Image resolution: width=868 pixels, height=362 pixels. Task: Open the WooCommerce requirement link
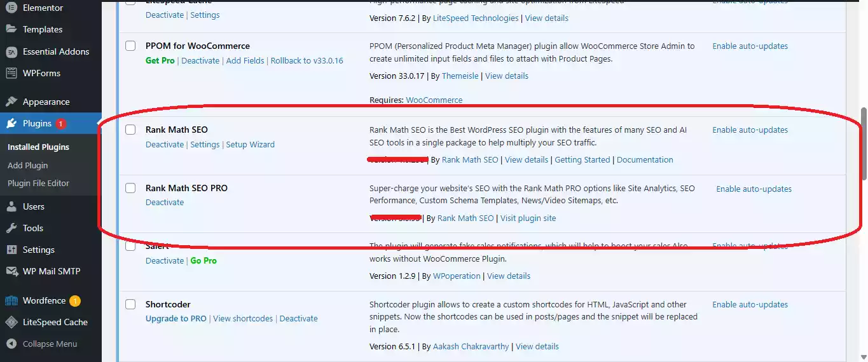point(434,100)
